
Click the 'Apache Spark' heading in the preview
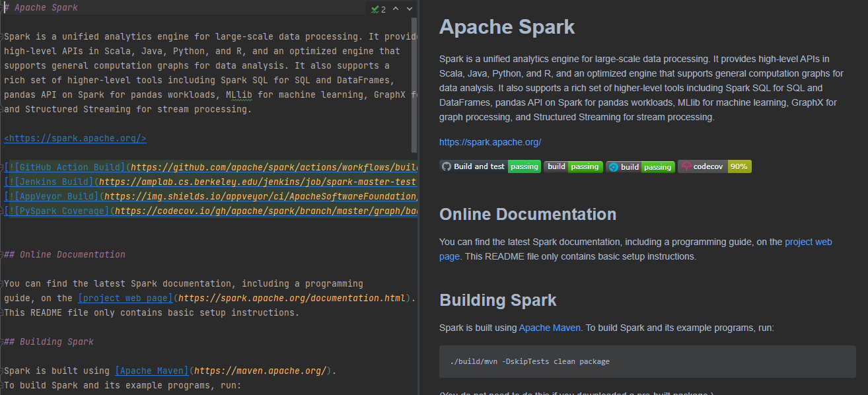(507, 27)
